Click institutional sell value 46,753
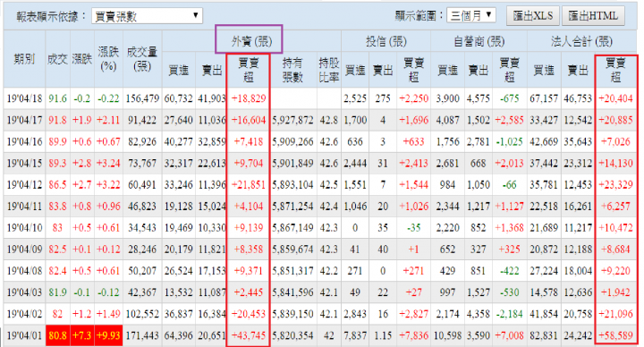 point(578,98)
